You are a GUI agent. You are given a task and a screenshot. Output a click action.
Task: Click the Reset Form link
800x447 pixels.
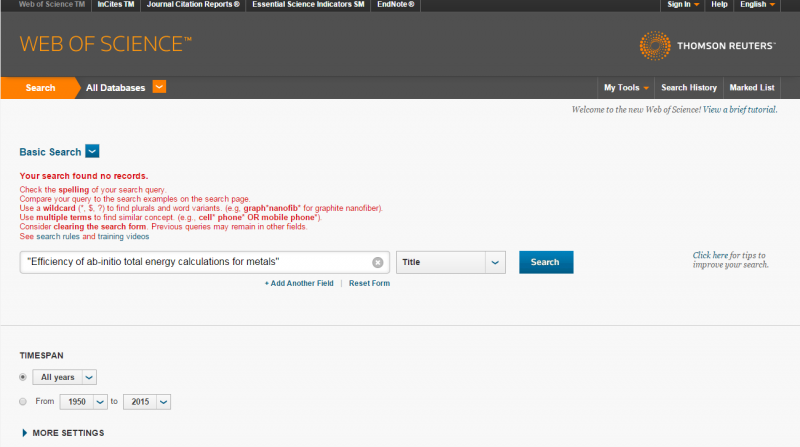[369, 283]
